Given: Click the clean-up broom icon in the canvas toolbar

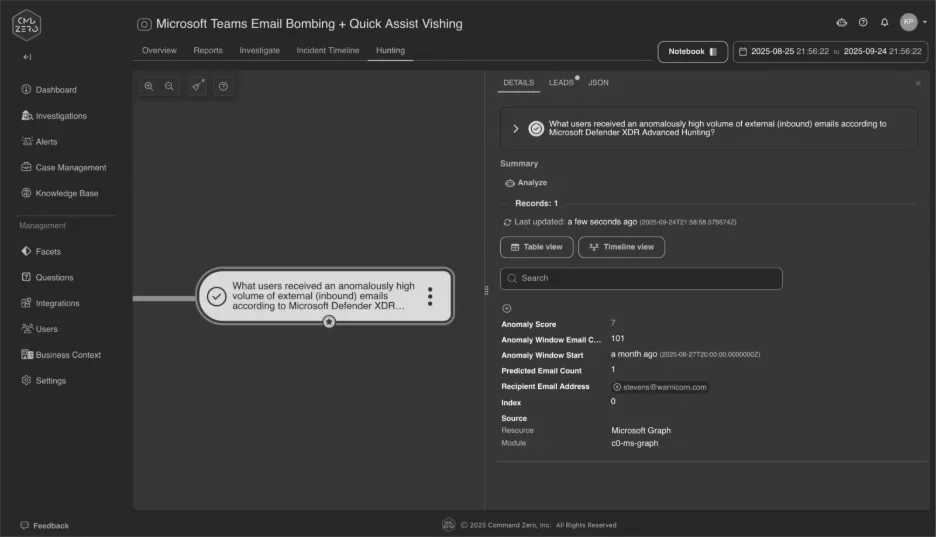Looking at the screenshot, I should [x=196, y=87].
